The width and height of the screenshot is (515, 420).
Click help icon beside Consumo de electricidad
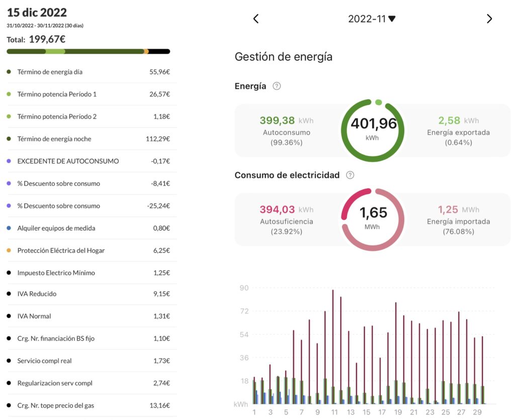click(350, 175)
